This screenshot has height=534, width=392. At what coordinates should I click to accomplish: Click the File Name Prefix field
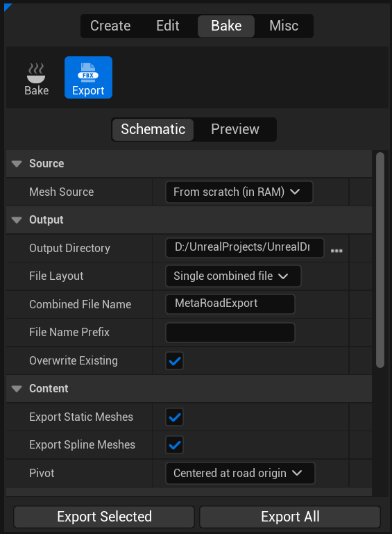coord(230,333)
